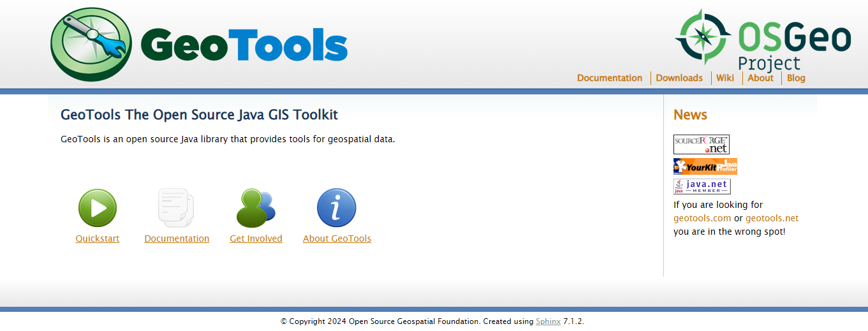
Task: Go to the Wiki navigation item
Action: (725, 78)
